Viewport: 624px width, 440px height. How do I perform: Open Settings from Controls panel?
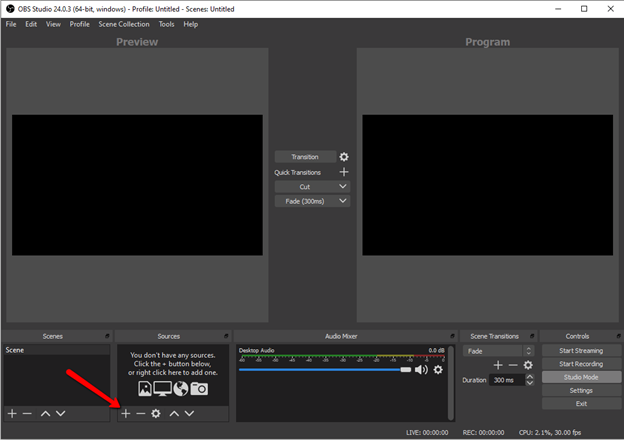click(x=581, y=391)
